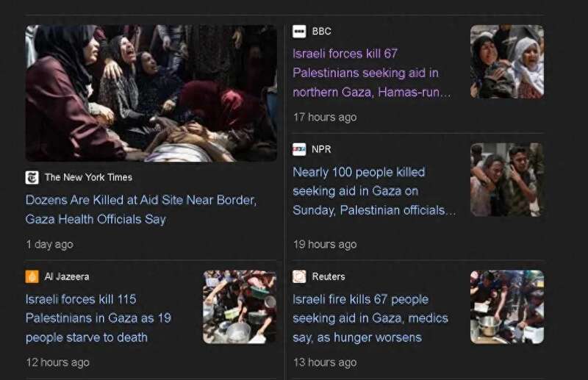The width and height of the screenshot is (588, 380).
Task: Click the Al Jazeera logo icon
Action: 32,277
